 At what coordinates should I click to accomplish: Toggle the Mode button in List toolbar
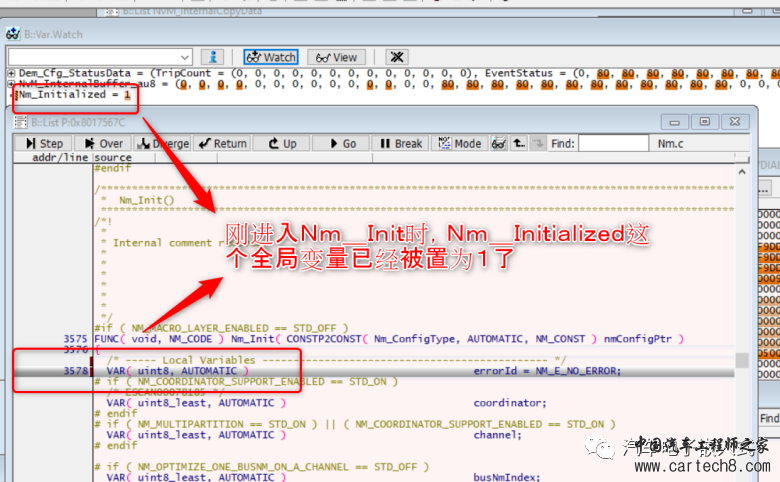pos(460,143)
